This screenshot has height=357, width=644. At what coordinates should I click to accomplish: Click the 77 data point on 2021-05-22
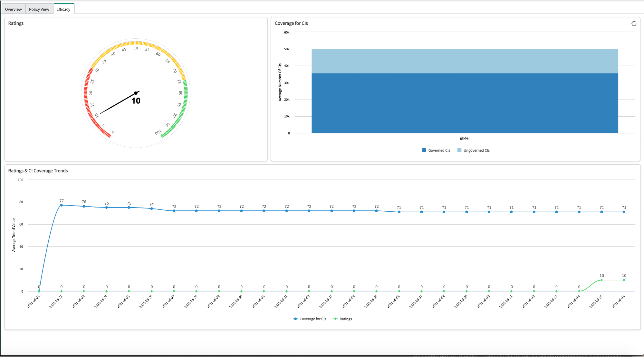click(61, 205)
